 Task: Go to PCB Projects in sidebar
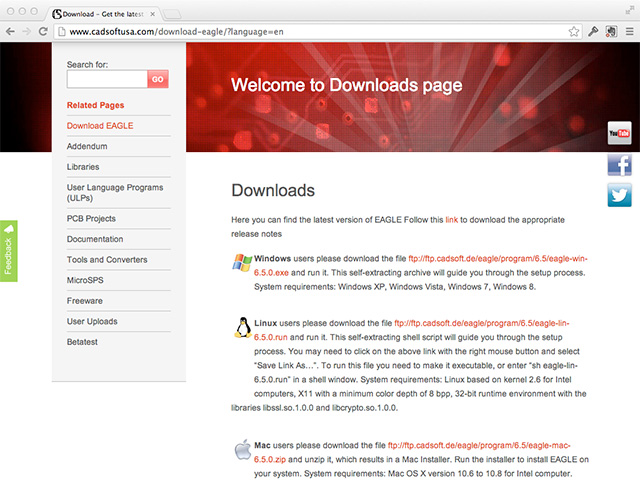pyautogui.click(x=91, y=218)
